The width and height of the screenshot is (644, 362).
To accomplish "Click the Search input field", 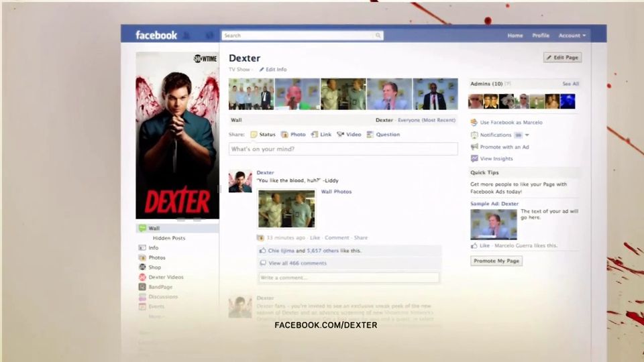I will click(303, 36).
